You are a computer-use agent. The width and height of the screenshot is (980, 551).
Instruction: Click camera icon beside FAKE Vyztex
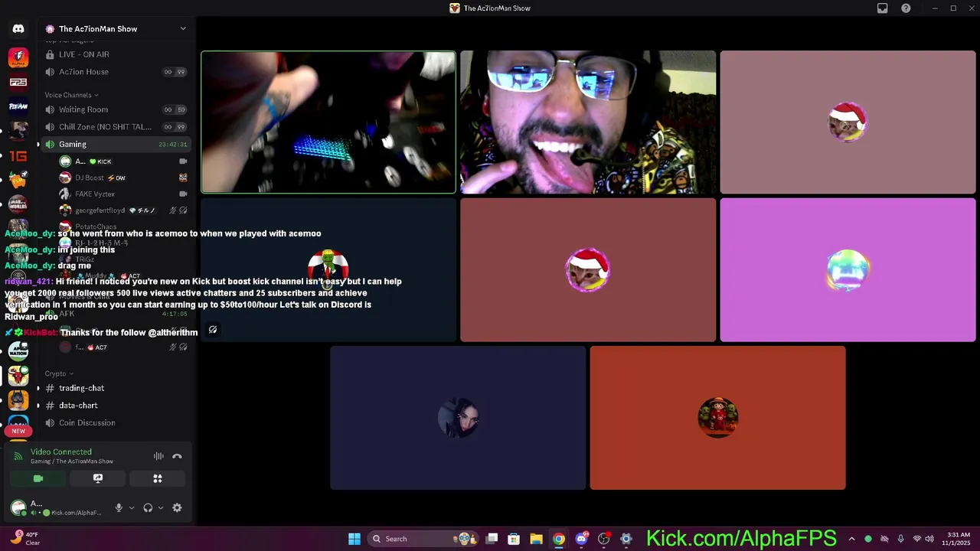pos(183,194)
